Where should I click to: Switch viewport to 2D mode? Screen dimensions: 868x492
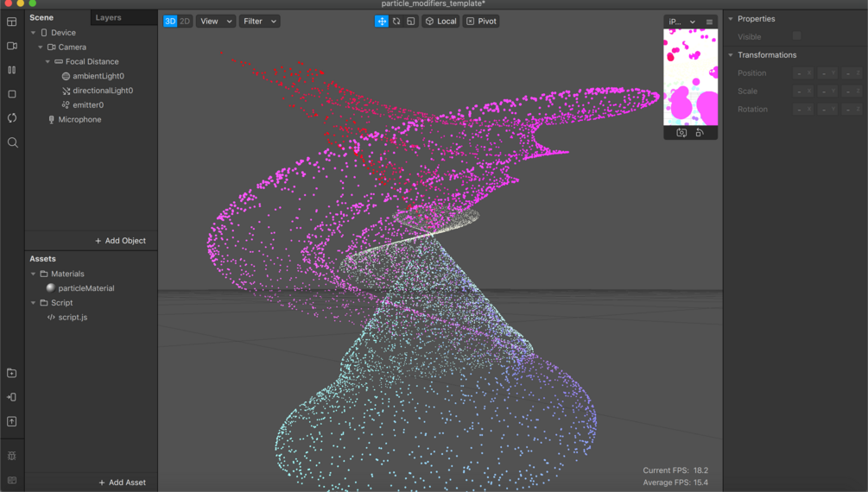coord(184,21)
